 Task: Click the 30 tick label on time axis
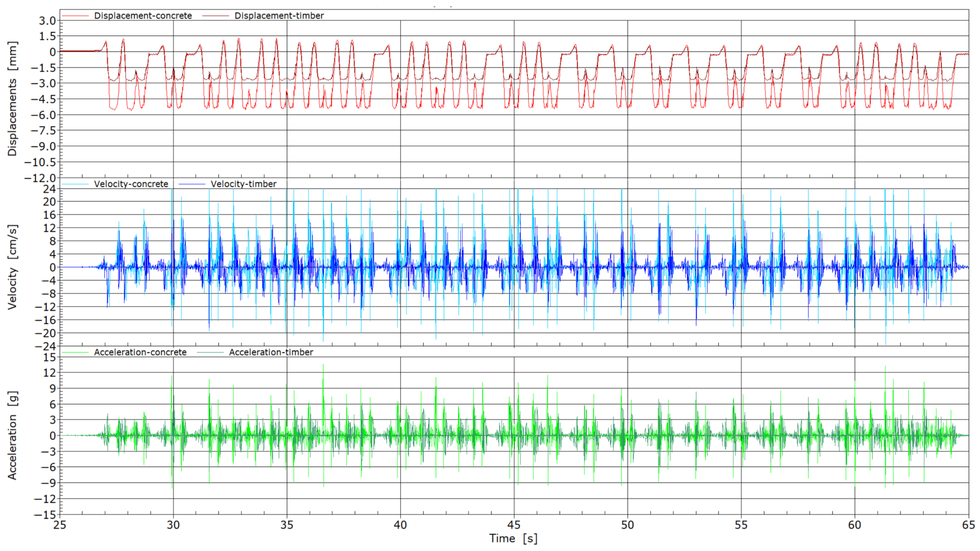pos(173,525)
